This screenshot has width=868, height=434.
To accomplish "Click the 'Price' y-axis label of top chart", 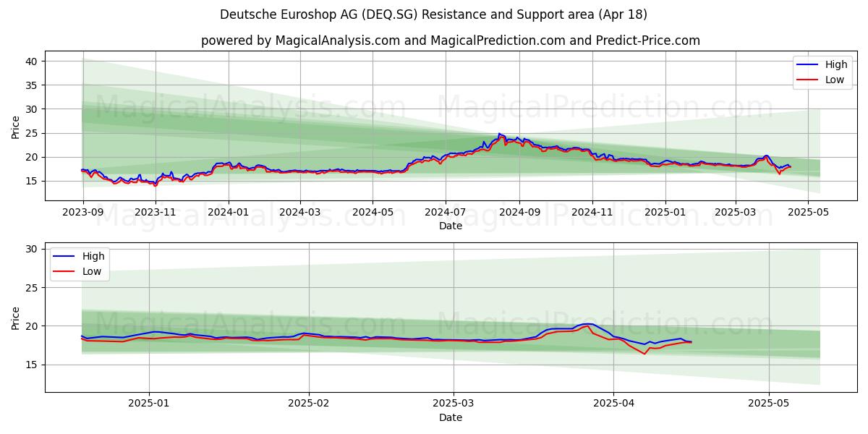I will pyautogui.click(x=16, y=127).
